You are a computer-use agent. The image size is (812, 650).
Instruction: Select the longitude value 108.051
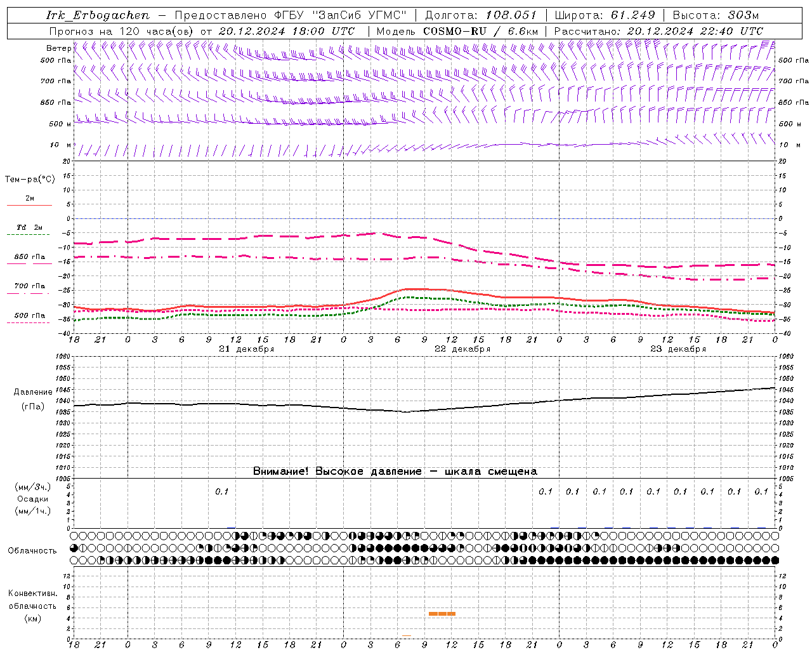coord(511,15)
